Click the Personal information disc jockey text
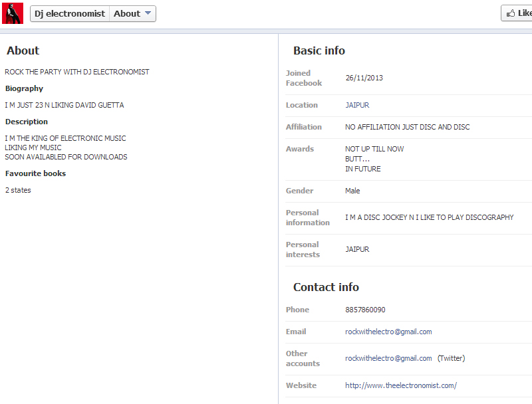 click(429, 217)
